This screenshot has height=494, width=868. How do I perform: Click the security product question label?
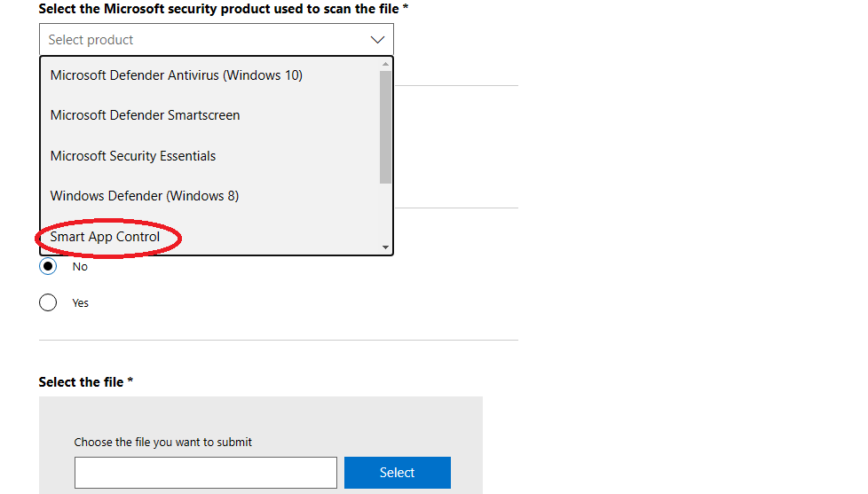tap(223, 8)
